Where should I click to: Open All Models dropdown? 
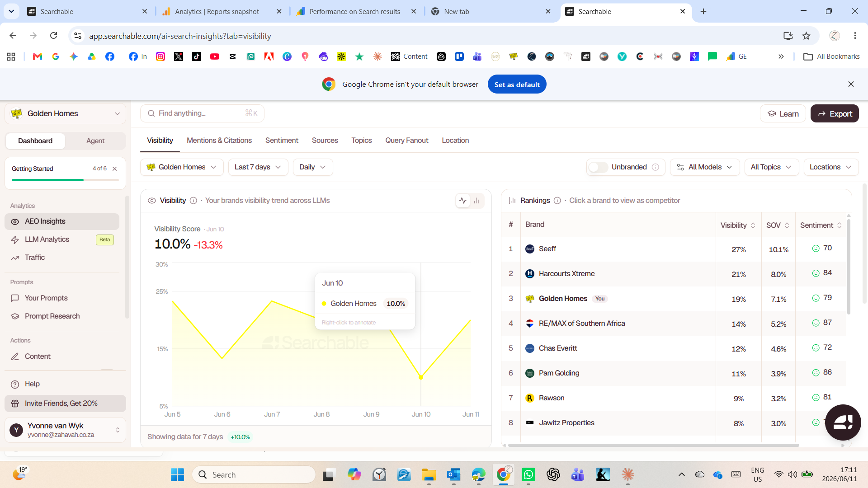point(704,167)
